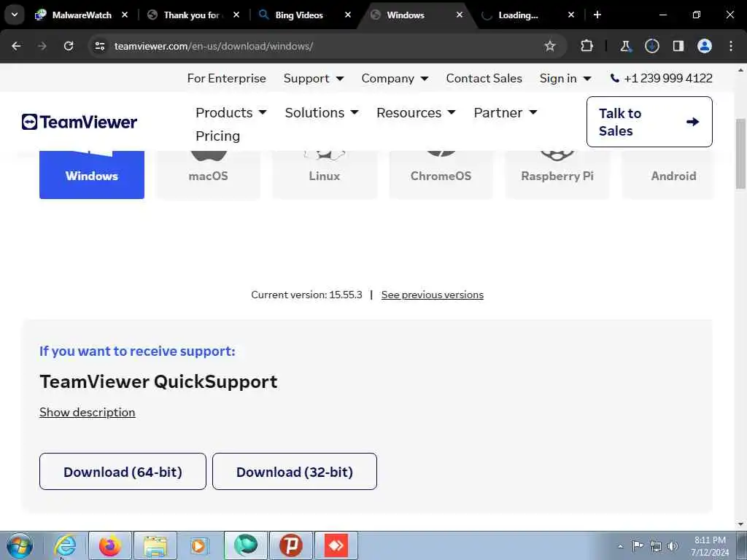
Task: Open Windows Media Player on taskbar
Action: [199, 545]
